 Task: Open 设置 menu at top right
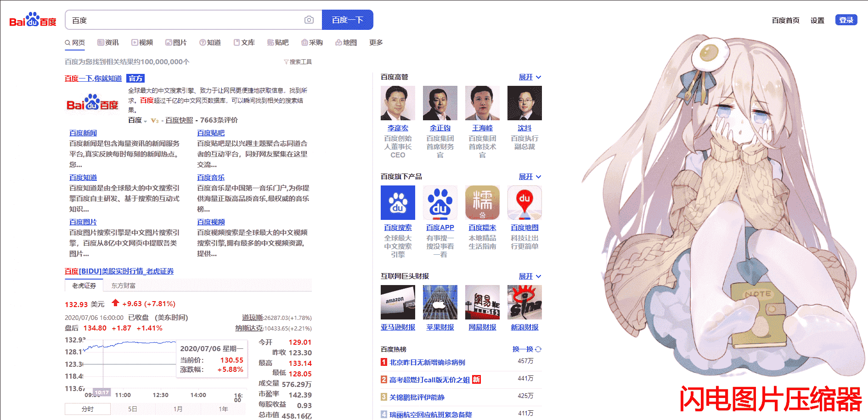(x=817, y=20)
